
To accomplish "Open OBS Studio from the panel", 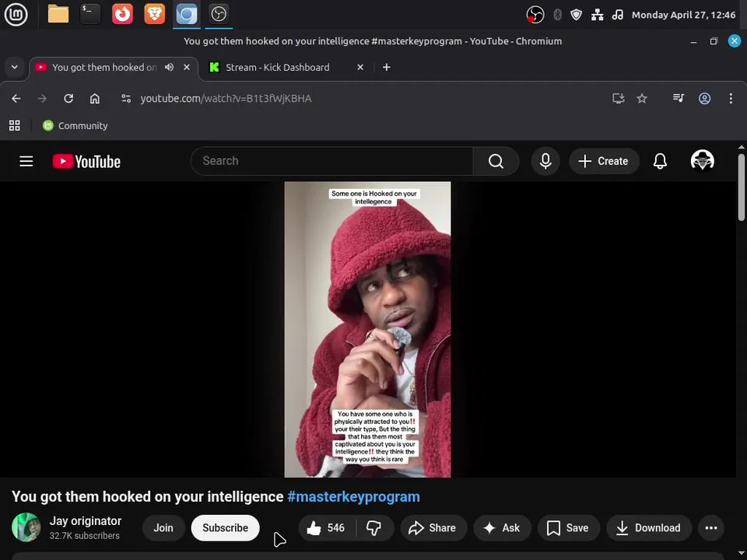I will (219, 14).
